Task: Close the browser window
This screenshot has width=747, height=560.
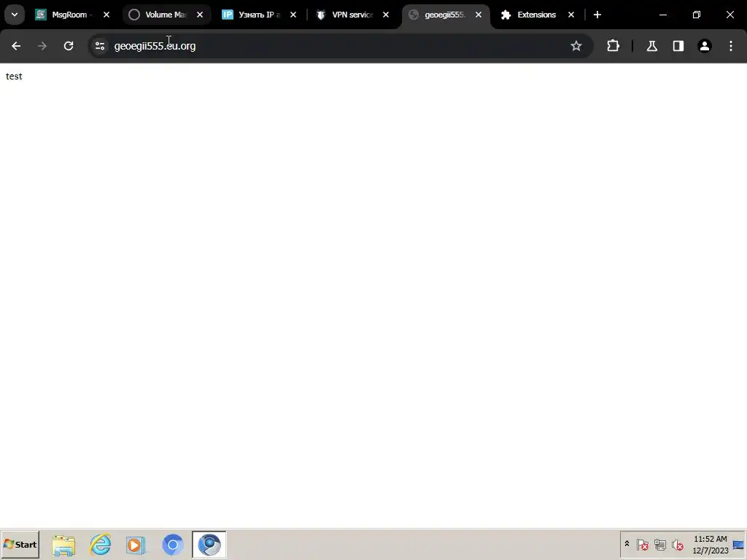Action: point(729,15)
